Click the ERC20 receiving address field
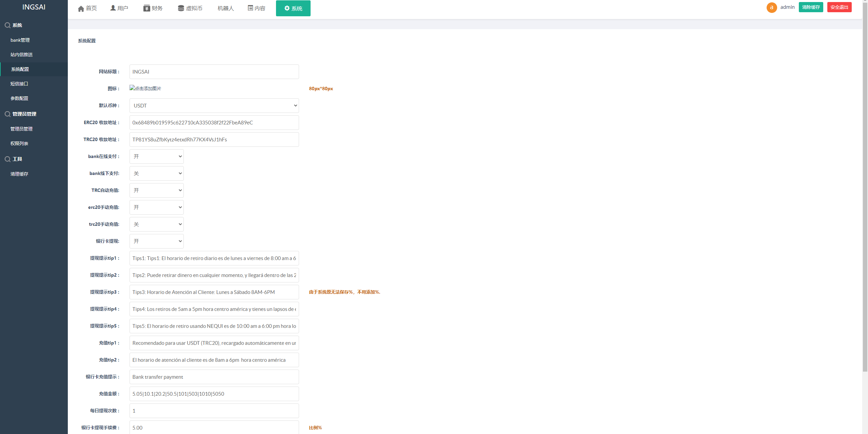868x434 pixels. pyautogui.click(x=214, y=122)
